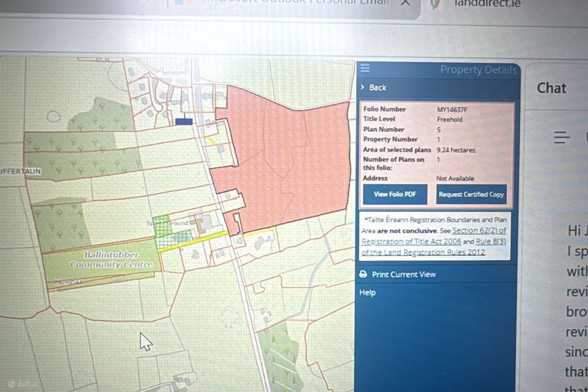Screen dimensions: 588x392
Task: Click the printer icon beside Print Current View
Action: click(363, 274)
